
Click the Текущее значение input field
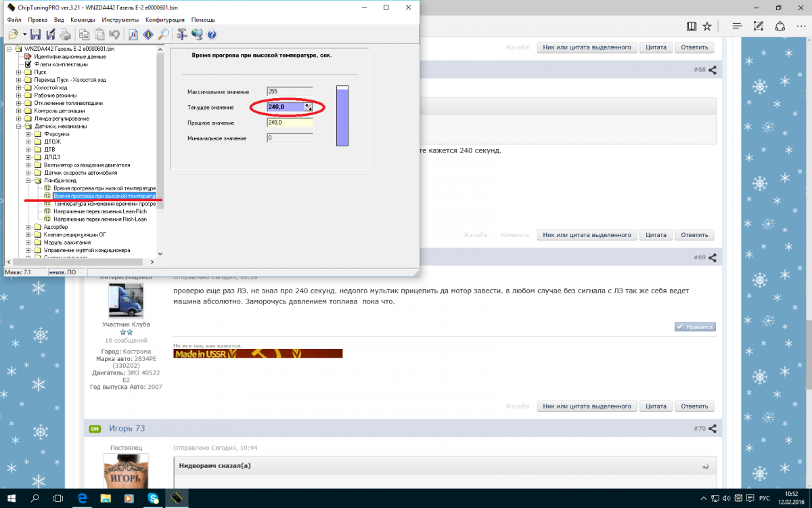(x=286, y=107)
